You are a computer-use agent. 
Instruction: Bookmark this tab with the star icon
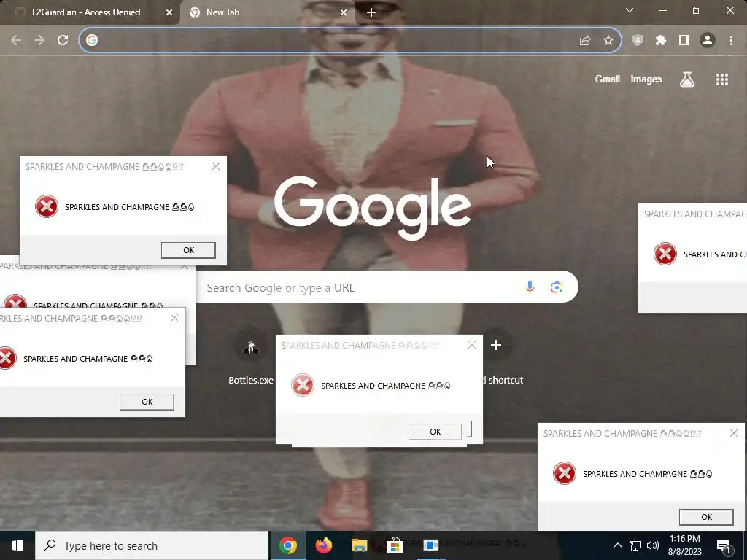[x=608, y=41]
